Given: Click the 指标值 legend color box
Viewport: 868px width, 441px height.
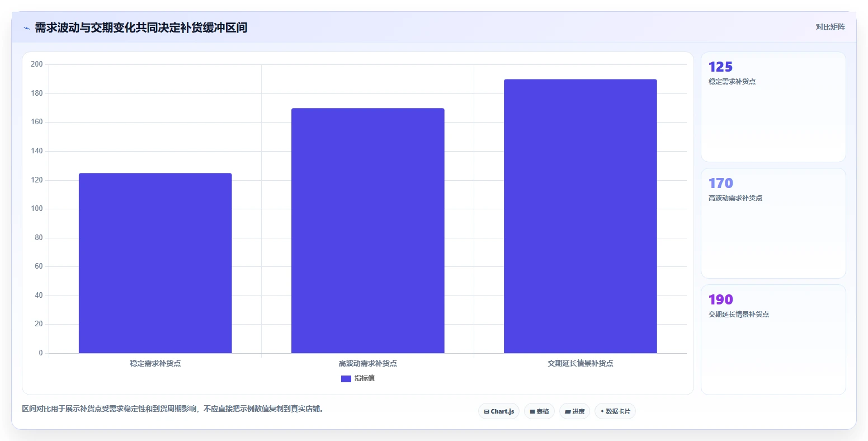Looking at the screenshot, I should [346, 379].
